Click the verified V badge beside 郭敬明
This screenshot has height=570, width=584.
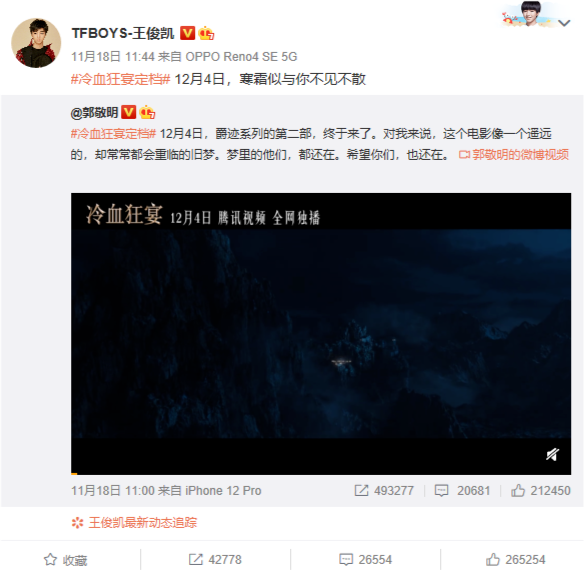[x=128, y=112]
